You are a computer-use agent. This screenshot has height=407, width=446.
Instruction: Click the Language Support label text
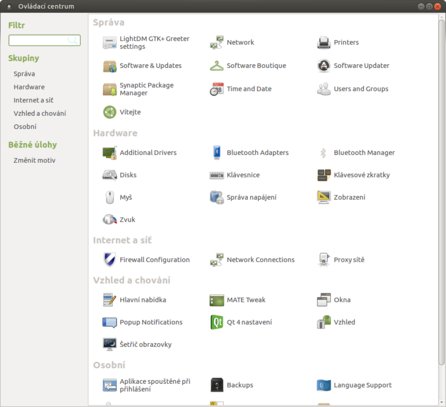point(363,385)
